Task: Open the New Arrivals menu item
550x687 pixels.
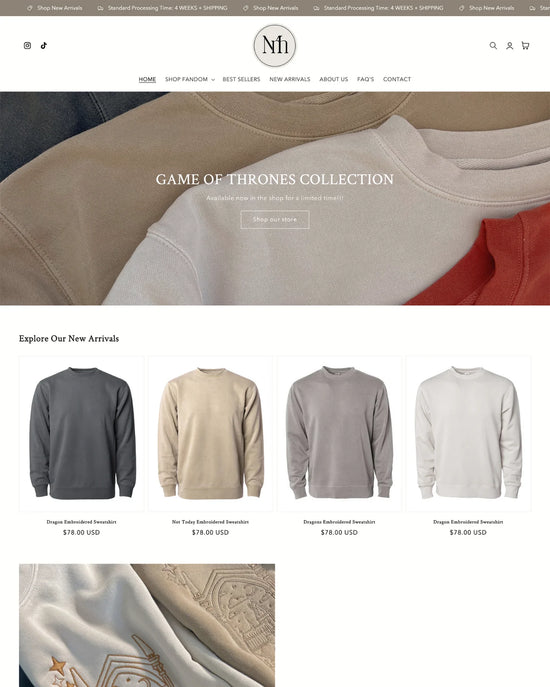Action: click(x=290, y=79)
